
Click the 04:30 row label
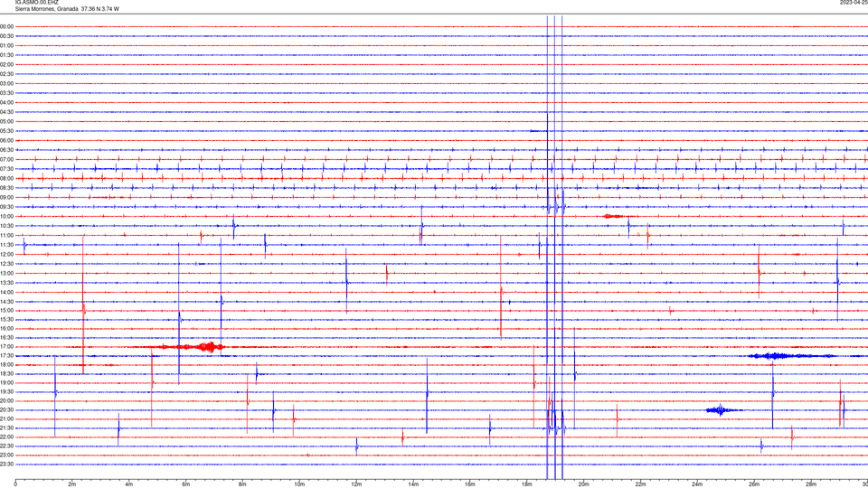pyautogui.click(x=6, y=112)
